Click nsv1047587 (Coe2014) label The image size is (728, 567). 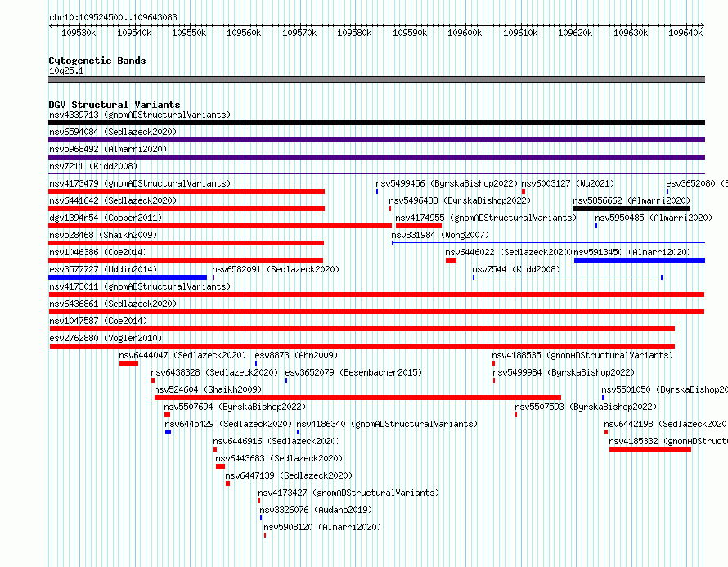pyautogui.click(x=98, y=321)
